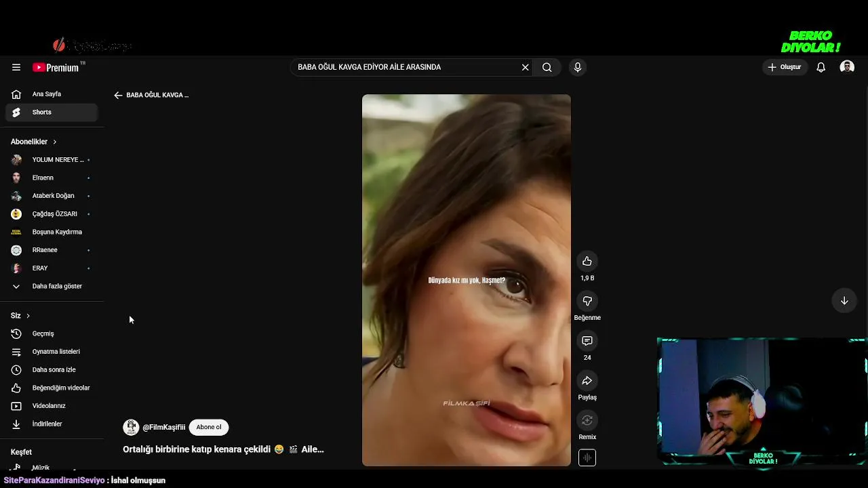Screen dimensions: 868x488
Task: Like the short with thumbs up
Action: [587, 262]
